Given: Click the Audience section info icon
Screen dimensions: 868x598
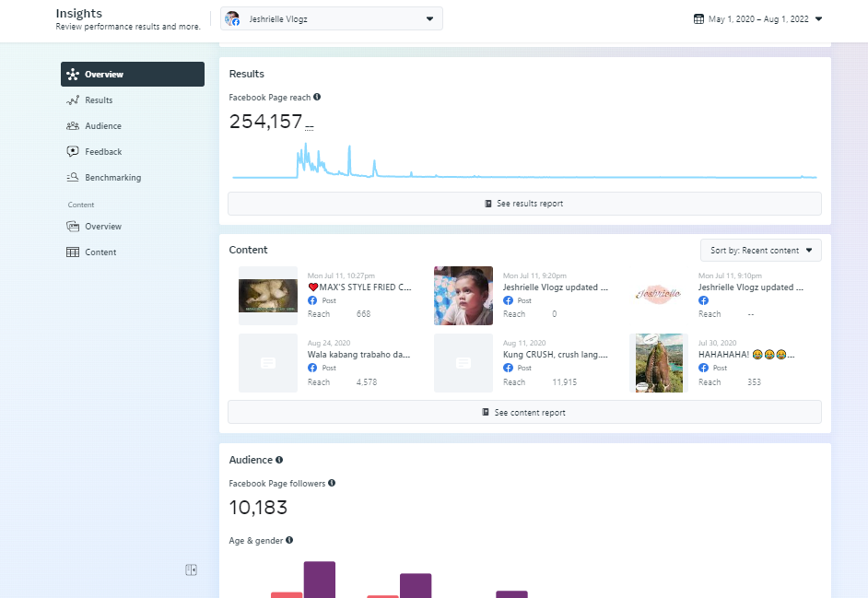Looking at the screenshot, I should (x=279, y=460).
